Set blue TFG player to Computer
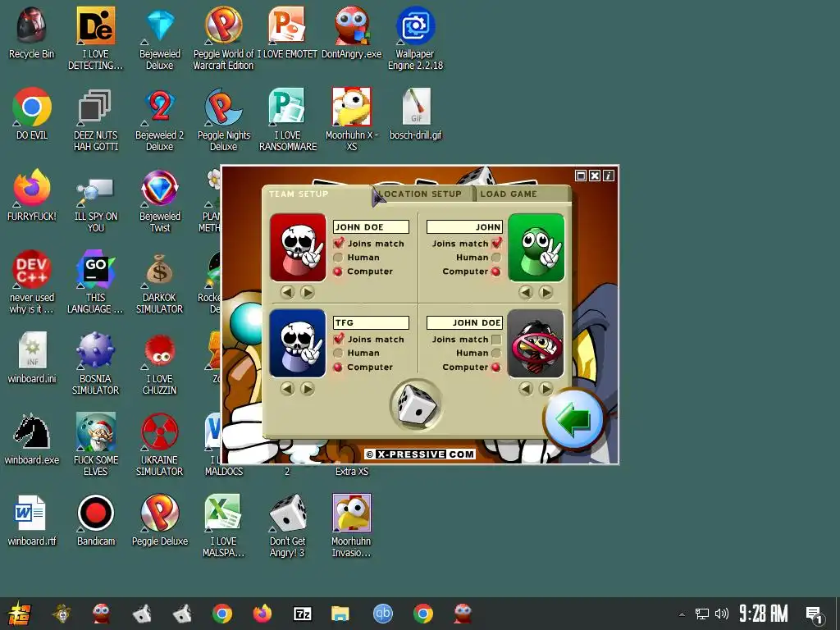Screen dimensions: 840x630 click(x=338, y=367)
